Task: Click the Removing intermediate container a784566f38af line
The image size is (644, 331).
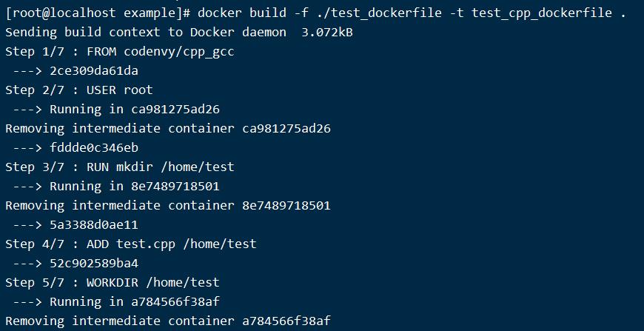Action: pos(167,321)
